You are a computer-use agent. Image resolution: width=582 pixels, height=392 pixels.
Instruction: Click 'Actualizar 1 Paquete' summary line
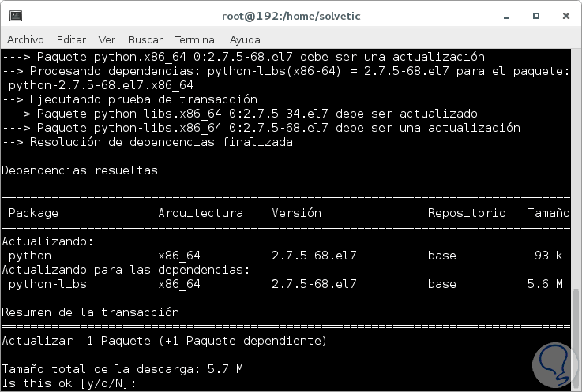click(164, 341)
